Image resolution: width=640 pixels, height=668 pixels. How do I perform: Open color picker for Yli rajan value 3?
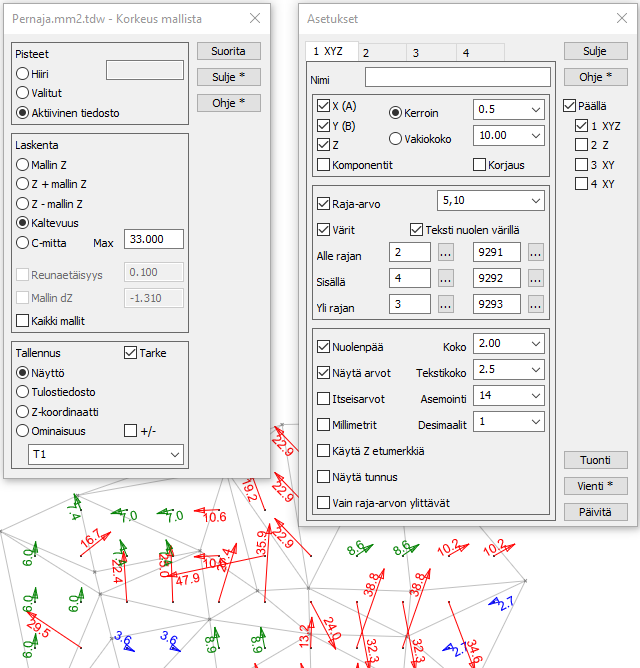coord(446,304)
